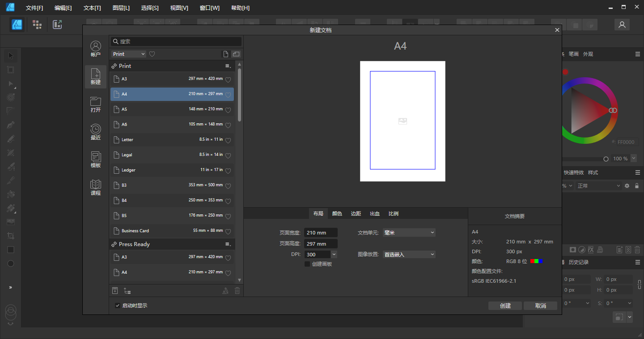This screenshot has width=644, height=339.
Task: Open the 打开 section in sidebar
Action: (96, 105)
